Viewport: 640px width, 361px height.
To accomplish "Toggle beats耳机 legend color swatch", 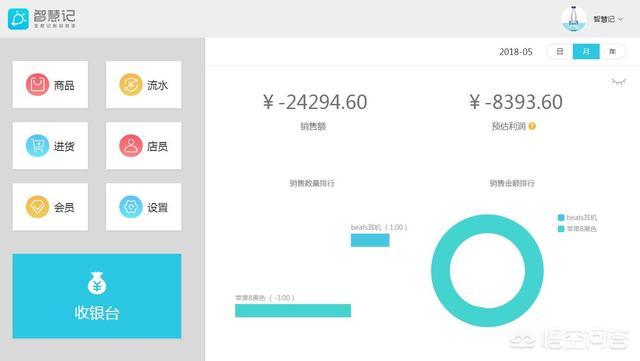I will (561, 218).
